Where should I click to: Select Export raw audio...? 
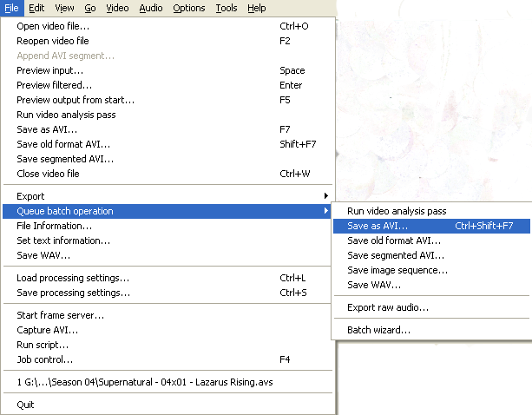431,307
